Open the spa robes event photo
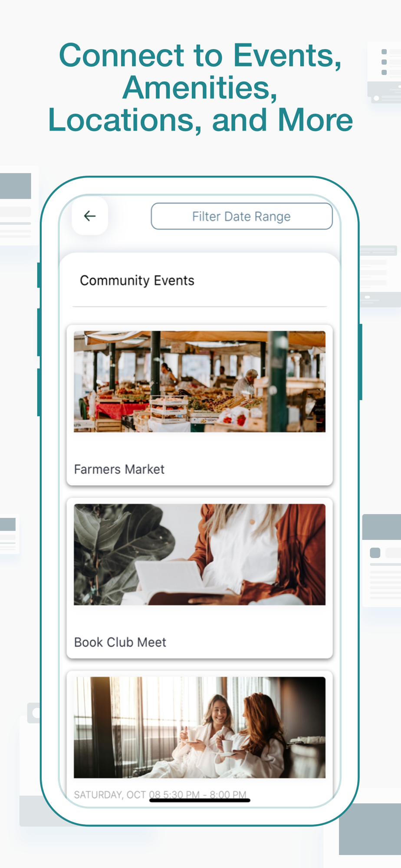Viewport: 401px width, 868px height. (x=200, y=727)
